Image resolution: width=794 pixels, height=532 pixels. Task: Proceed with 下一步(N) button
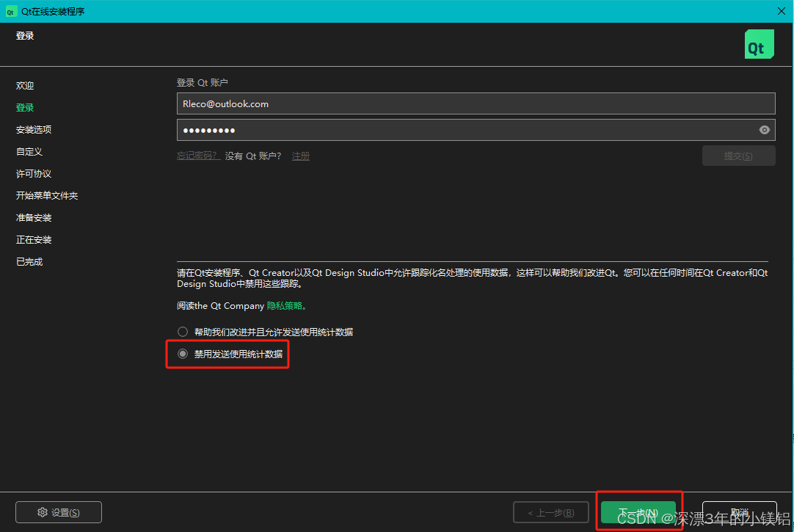(x=638, y=512)
